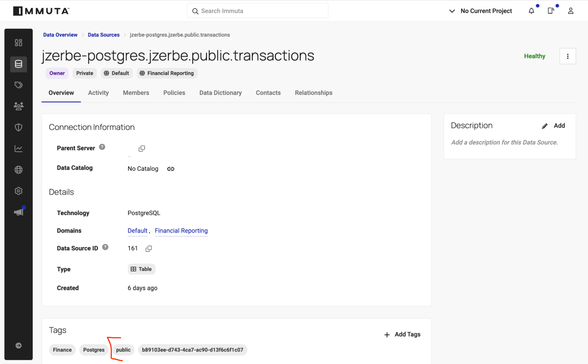Switch to the Activity tab
Image resolution: width=588 pixels, height=364 pixels.
(98, 93)
